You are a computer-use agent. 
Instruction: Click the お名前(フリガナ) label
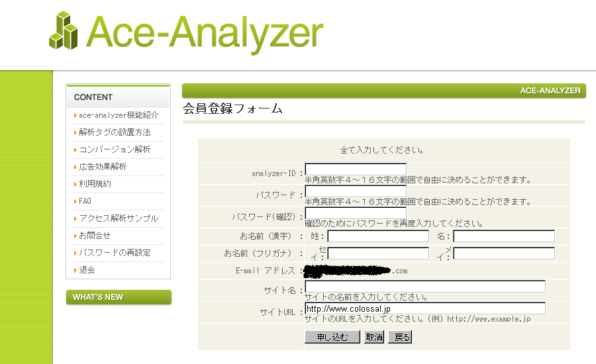point(258,253)
